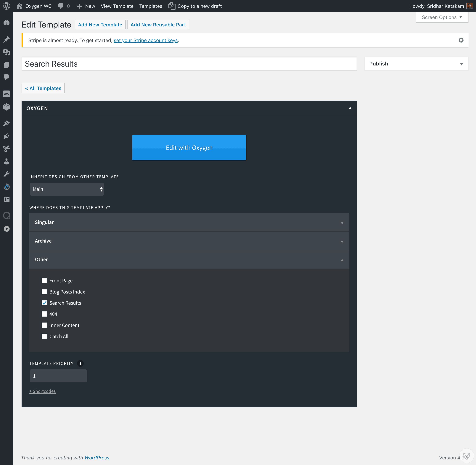Image resolution: width=476 pixels, height=465 pixels.
Task: Open the Pages icon in sidebar
Action: (7, 65)
